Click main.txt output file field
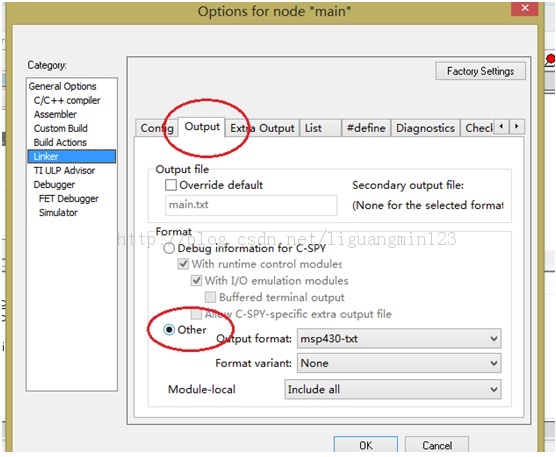The width and height of the screenshot is (556, 457). pos(251,205)
